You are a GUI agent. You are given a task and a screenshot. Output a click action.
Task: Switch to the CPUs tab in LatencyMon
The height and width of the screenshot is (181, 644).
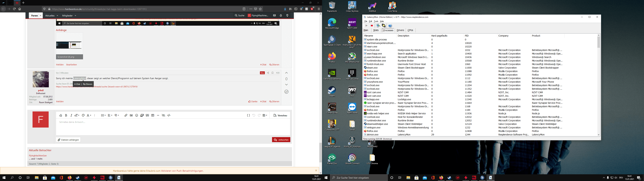[x=411, y=30]
